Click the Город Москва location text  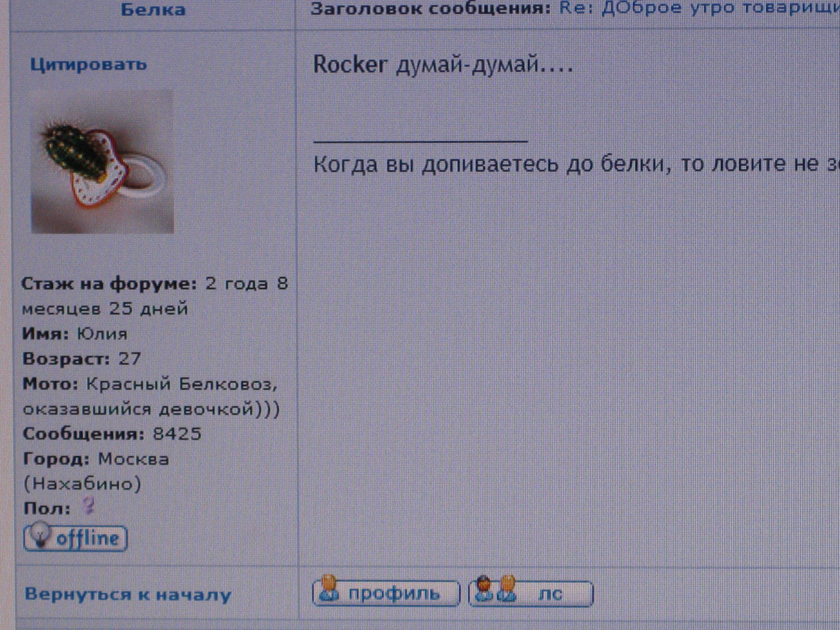96,471
